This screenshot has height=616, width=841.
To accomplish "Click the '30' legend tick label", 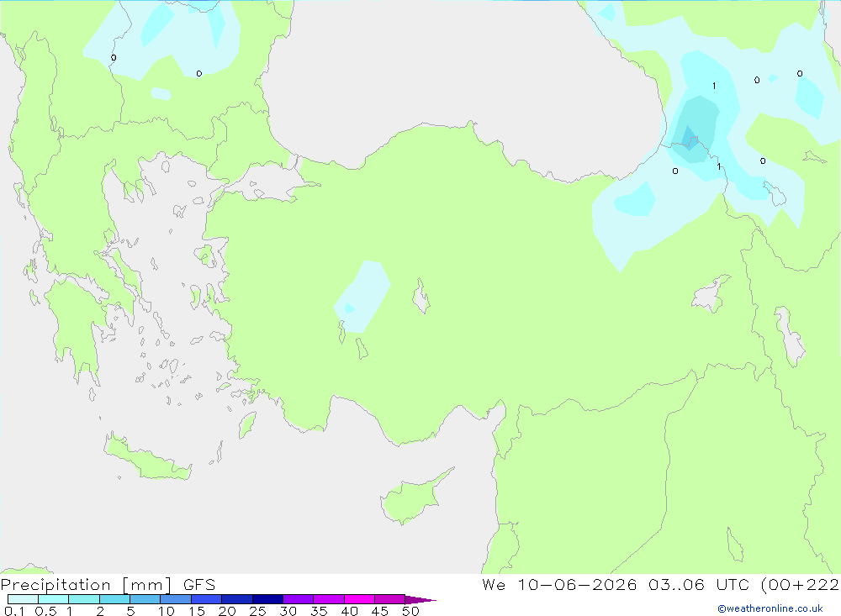I will 288,611.
